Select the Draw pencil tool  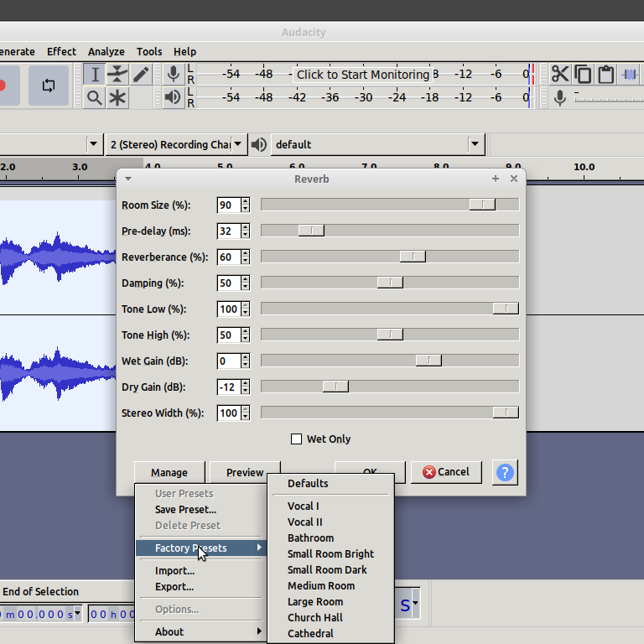click(x=141, y=75)
